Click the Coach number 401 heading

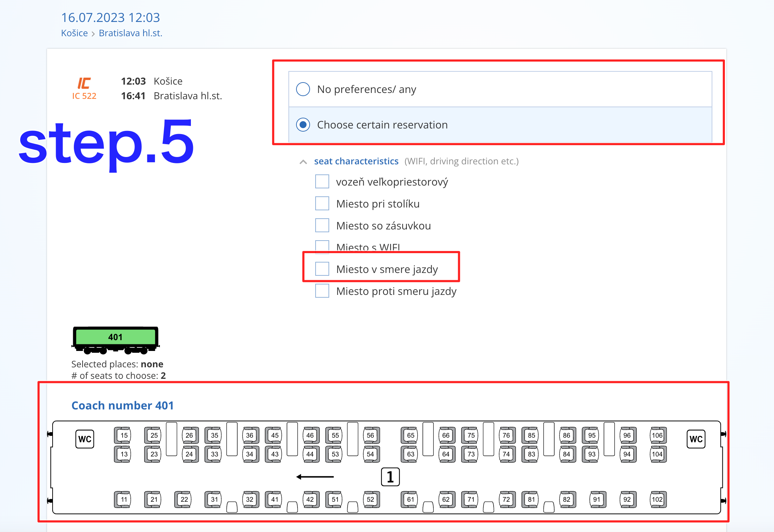tap(123, 406)
